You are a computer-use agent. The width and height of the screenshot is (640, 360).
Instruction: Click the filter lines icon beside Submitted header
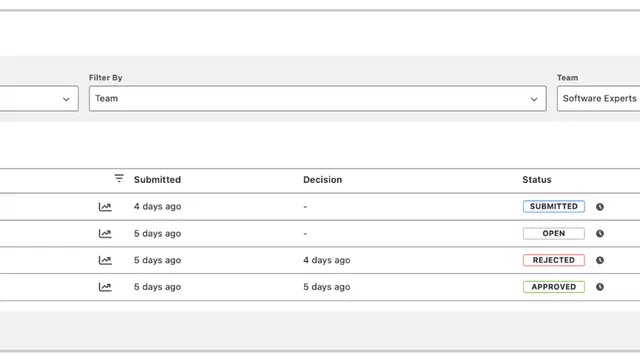tap(119, 178)
